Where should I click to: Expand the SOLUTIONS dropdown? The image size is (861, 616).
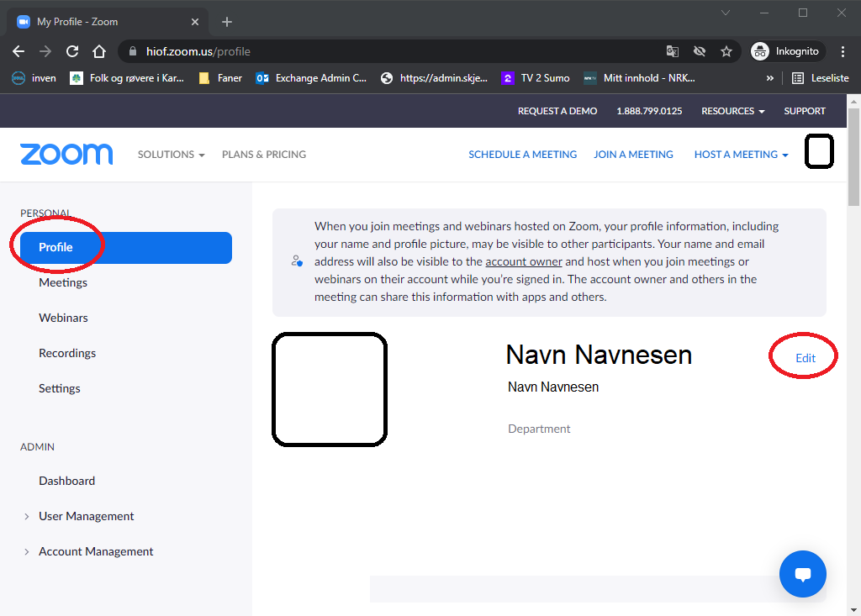[x=172, y=155]
